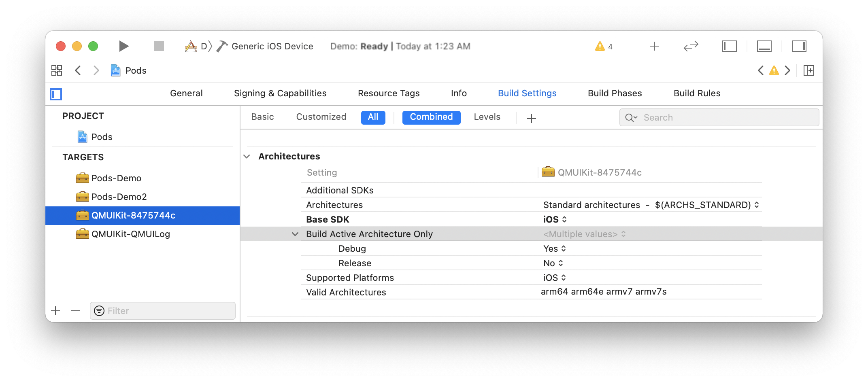Toggle the project and targets list sidebar
The image size is (868, 382).
[x=56, y=94]
